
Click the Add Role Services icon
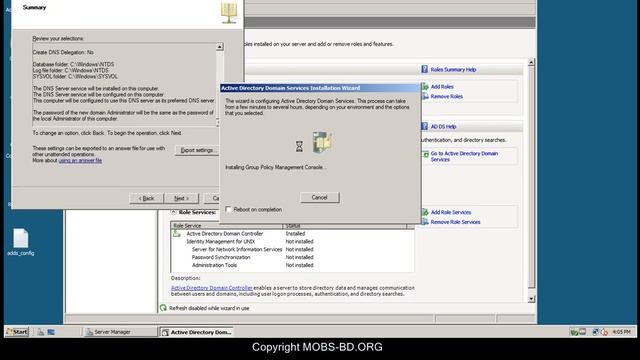click(425, 212)
